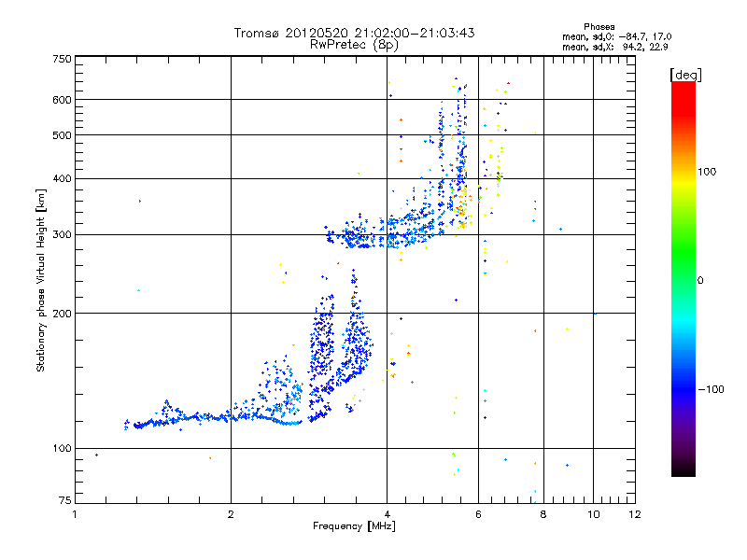The width and height of the screenshot is (747, 560).
Task: Click the phase colorbar gradient
Action: 684,278
